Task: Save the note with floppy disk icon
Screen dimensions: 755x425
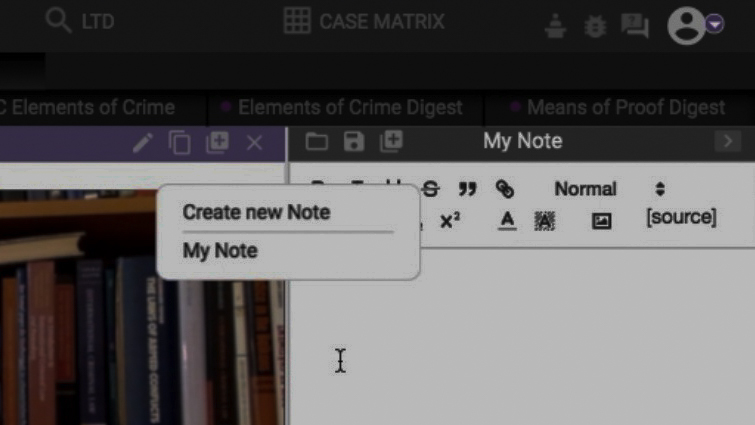Action: coord(353,141)
